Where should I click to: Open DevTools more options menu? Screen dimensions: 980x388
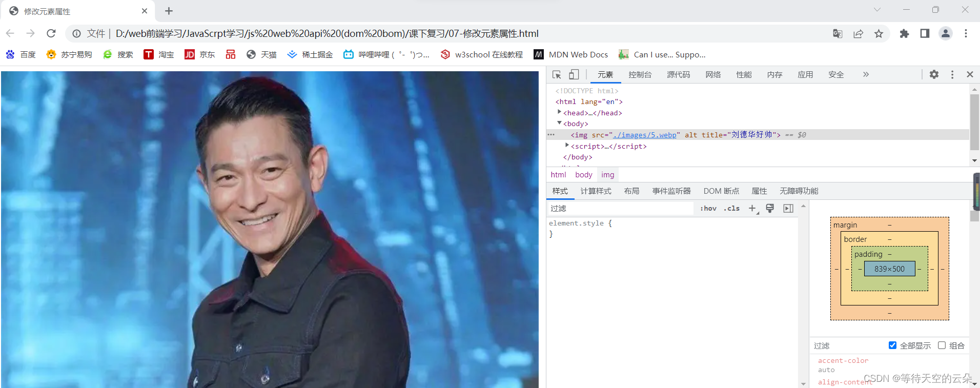point(952,74)
